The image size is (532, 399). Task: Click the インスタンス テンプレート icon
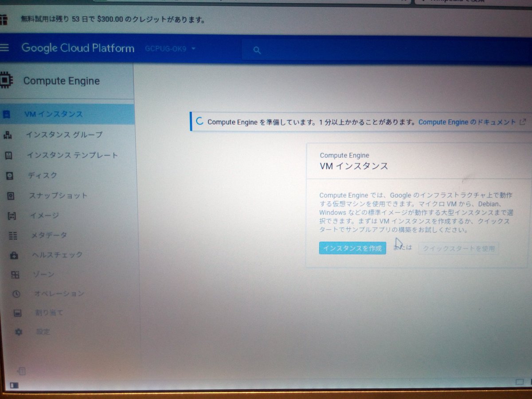[x=8, y=155]
